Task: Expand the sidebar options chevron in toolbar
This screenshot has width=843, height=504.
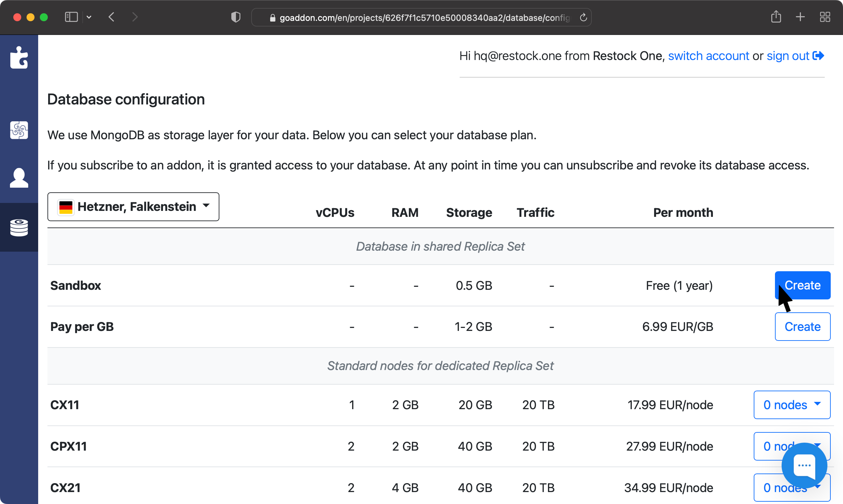Action: click(89, 17)
